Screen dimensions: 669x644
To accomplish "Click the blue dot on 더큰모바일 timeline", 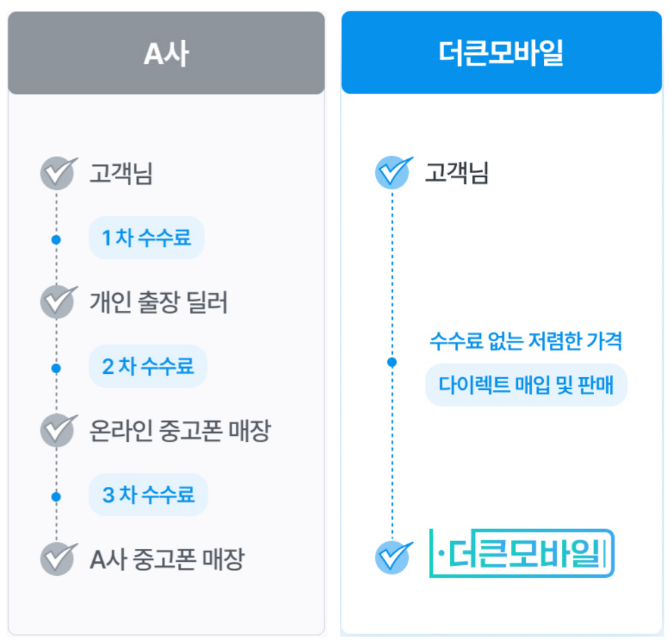I will (x=392, y=362).
